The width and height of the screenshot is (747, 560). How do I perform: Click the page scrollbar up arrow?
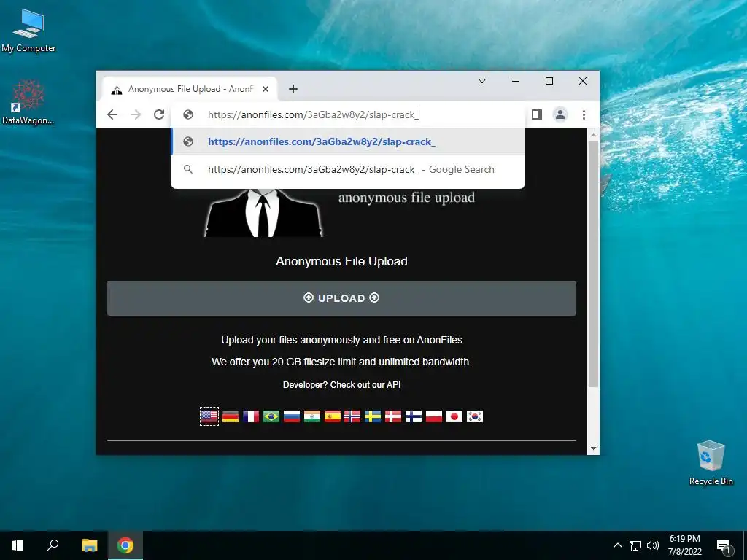tap(593, 135)
